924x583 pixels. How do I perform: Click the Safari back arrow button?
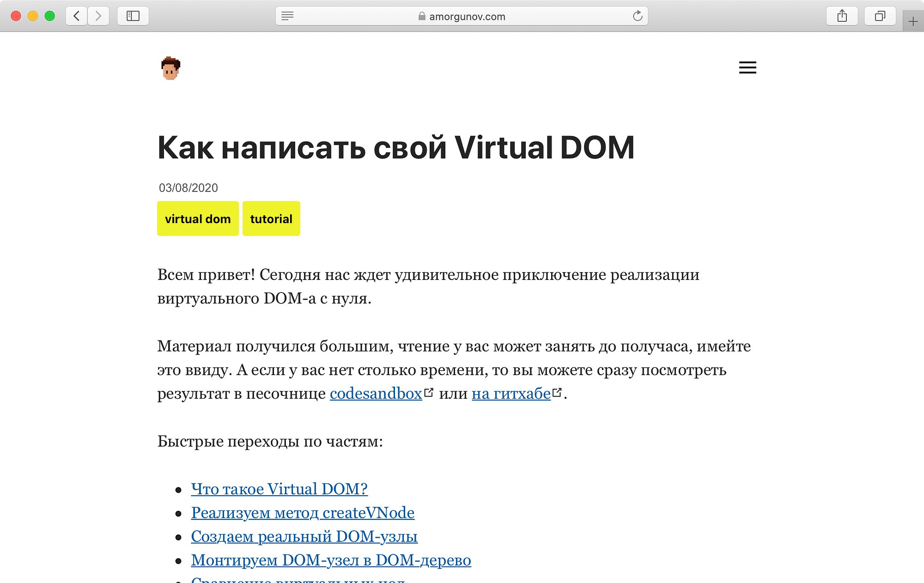click(77, 16)
